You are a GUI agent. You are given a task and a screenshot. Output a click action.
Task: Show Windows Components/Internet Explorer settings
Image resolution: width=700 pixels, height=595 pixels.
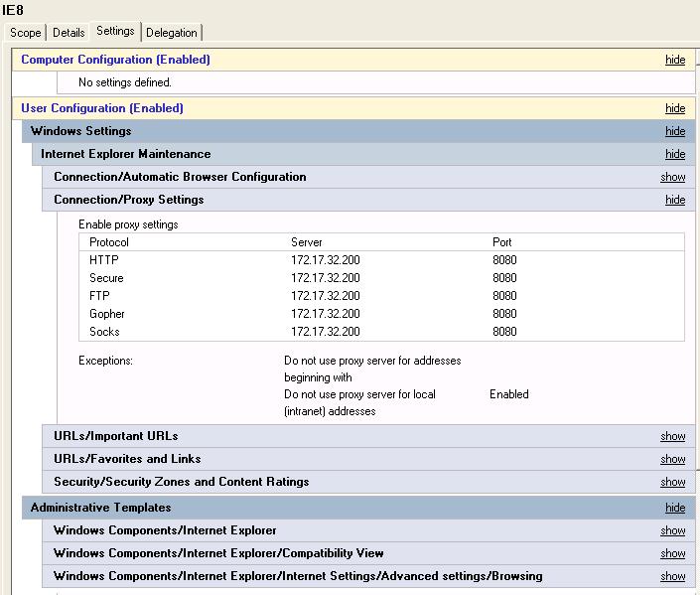(673, 530)
